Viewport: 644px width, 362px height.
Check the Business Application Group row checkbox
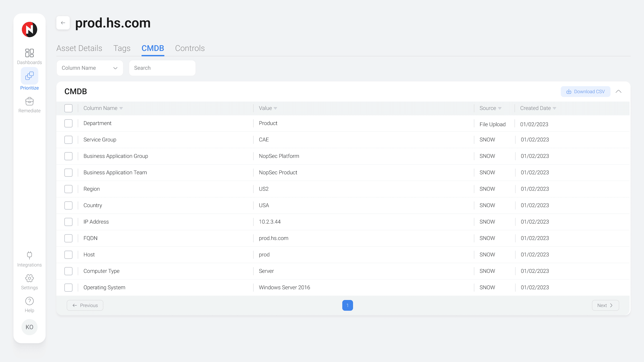tap(68, 156)
